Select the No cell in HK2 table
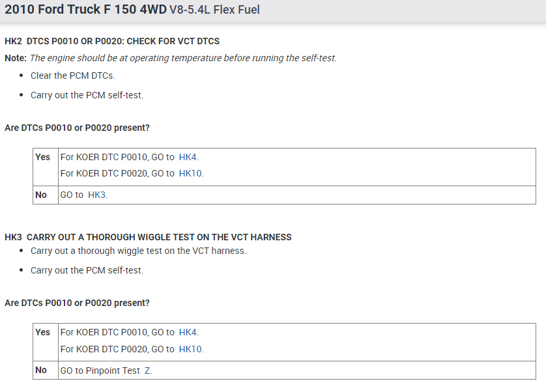This screenshot has height=392, width=546. pyautogui.click(x=41, y=195)
